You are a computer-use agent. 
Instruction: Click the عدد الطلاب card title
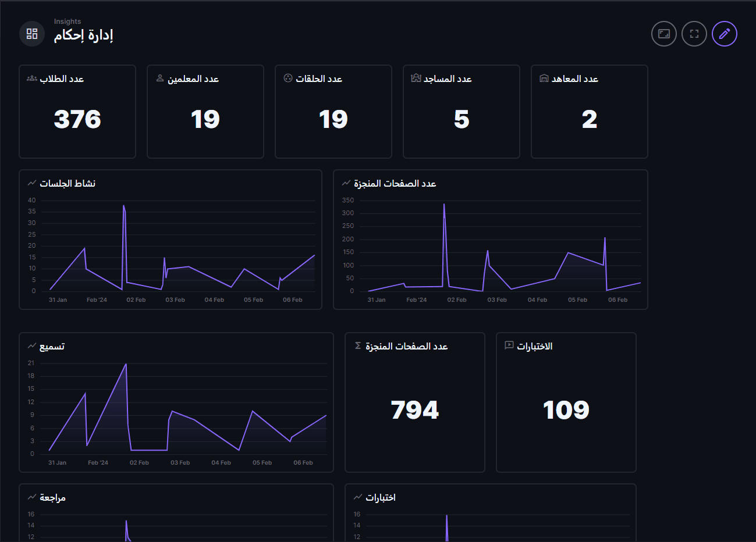pyautogui.click(x=62, y=79)
